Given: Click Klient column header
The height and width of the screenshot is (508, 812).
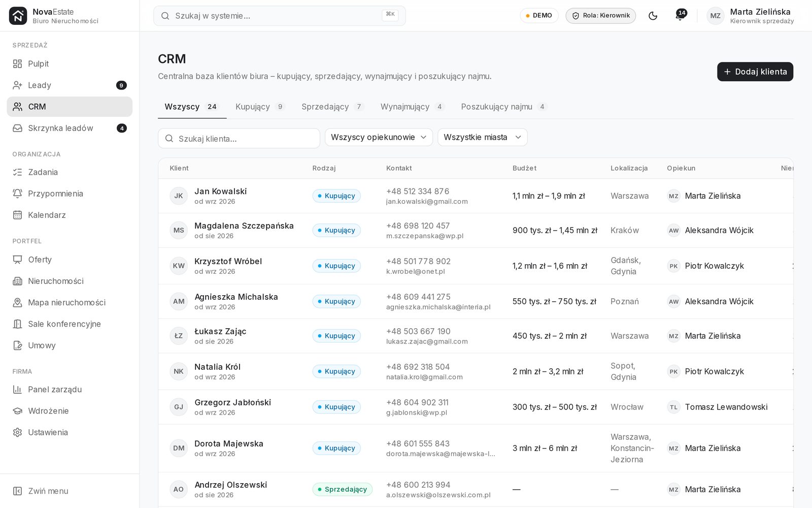Looking at the screenshot, I should pos(179,168).
